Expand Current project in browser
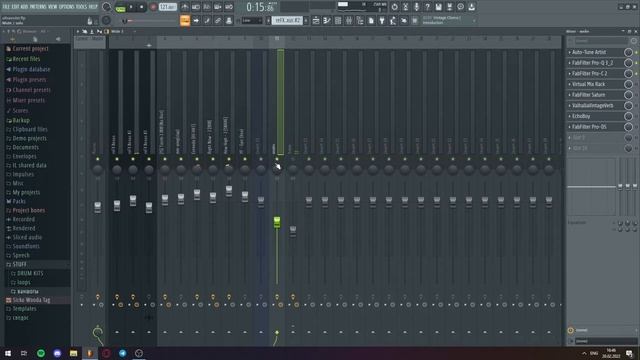 [30, 49]
